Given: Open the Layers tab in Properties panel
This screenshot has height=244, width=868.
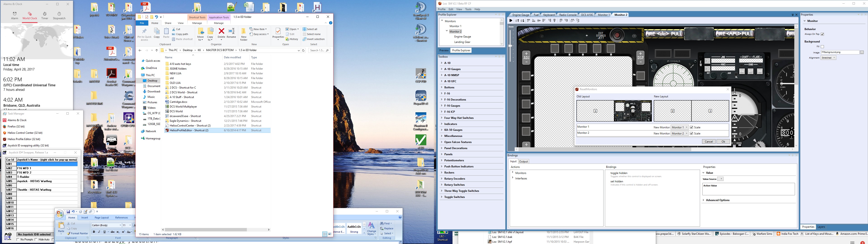Looking at the screenshot, I should point(821,227).
